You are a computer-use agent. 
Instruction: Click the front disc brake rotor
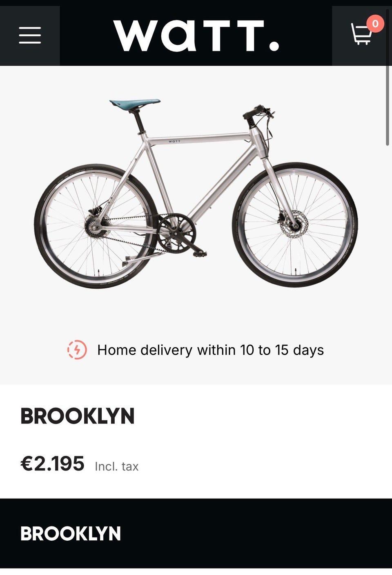click(294, 224)
